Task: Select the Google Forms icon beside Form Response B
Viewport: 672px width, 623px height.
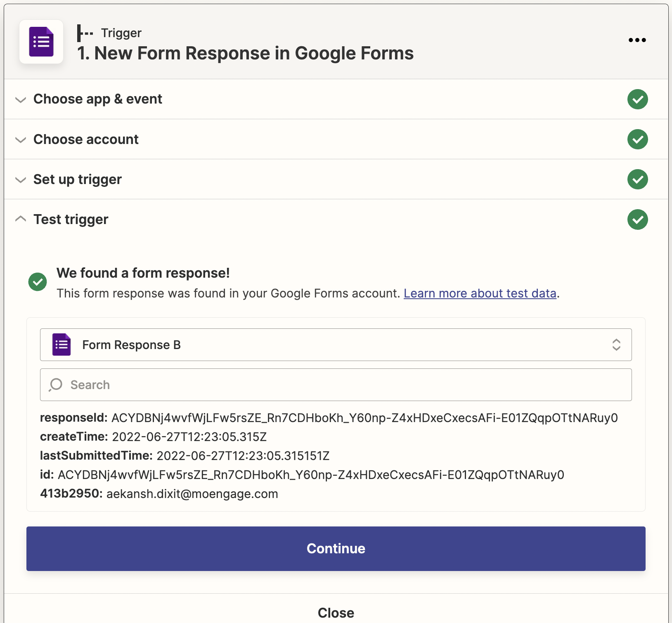Action: 61,345
